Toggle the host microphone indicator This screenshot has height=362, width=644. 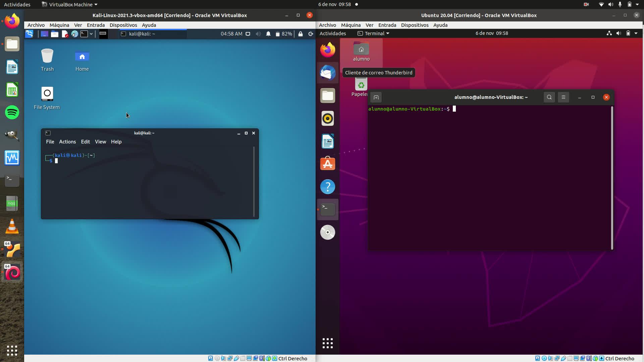coord(620,4)
